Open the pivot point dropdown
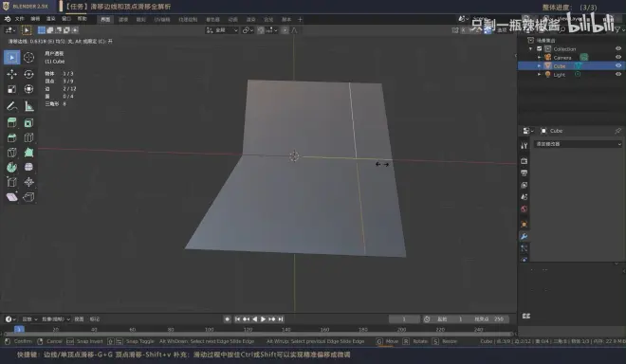The height and width of the screenshot is (364, 626). click(x=248, y=30)
